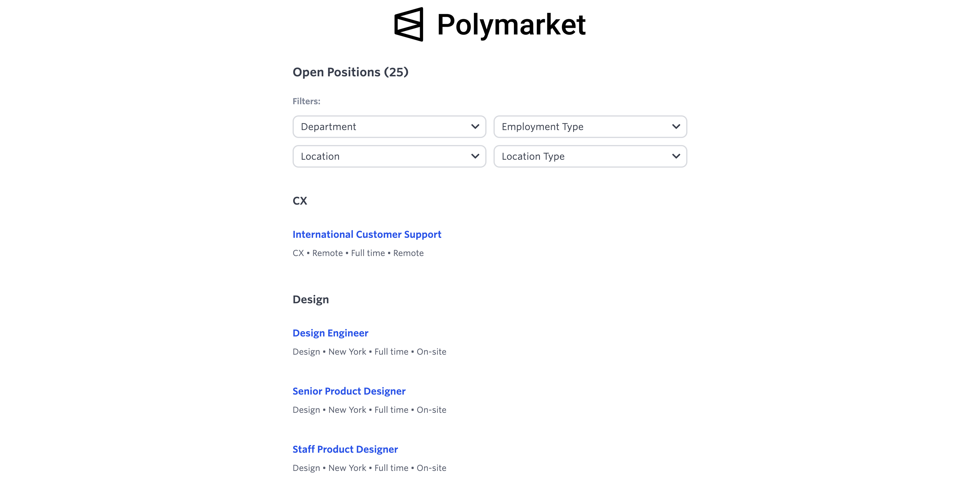View the Design Engineer position
The width and height of the screenshot is (980, 485).
point(330,333)
